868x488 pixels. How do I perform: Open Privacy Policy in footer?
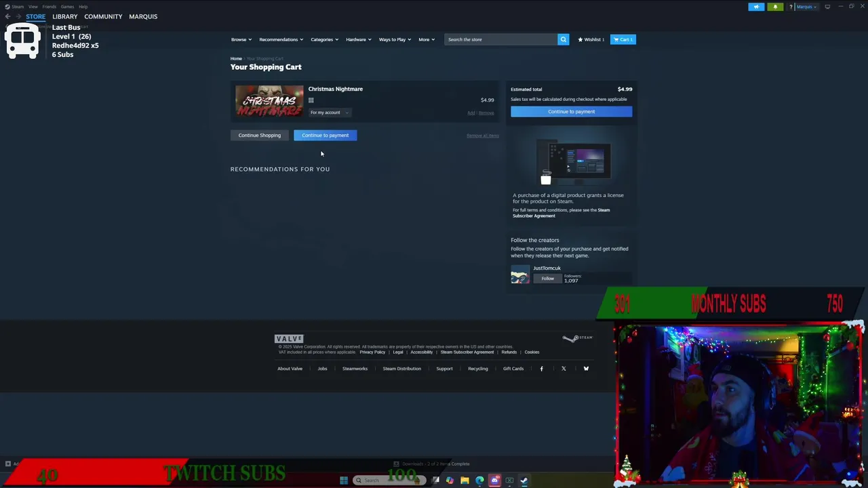click(x=372, y=352)
